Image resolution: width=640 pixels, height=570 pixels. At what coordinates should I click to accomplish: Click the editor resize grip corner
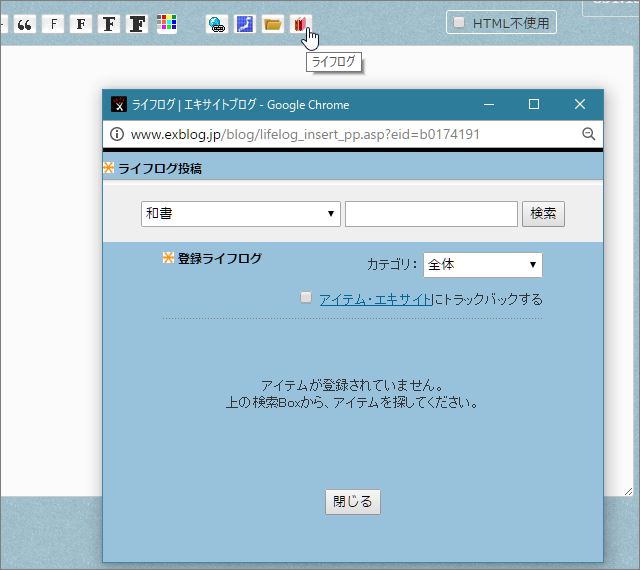click(x=629, y=492)
